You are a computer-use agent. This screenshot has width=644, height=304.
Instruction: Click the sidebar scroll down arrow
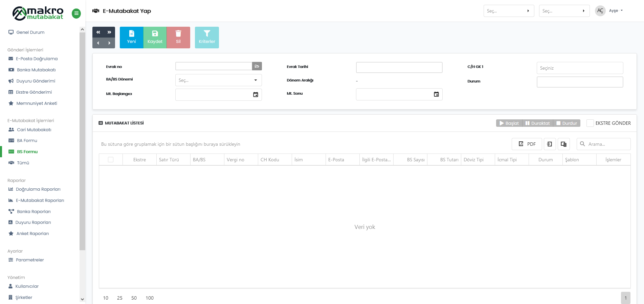coord(82,299)
